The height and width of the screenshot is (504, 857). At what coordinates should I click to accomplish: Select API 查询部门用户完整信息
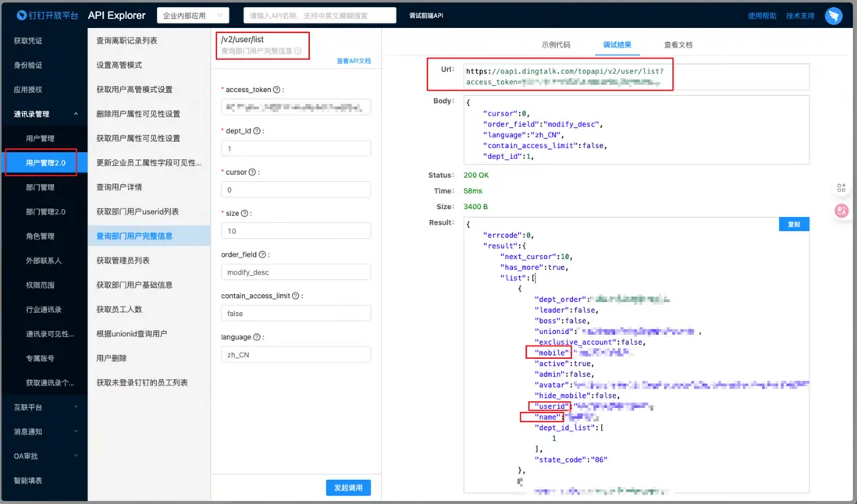coord(148,236)
